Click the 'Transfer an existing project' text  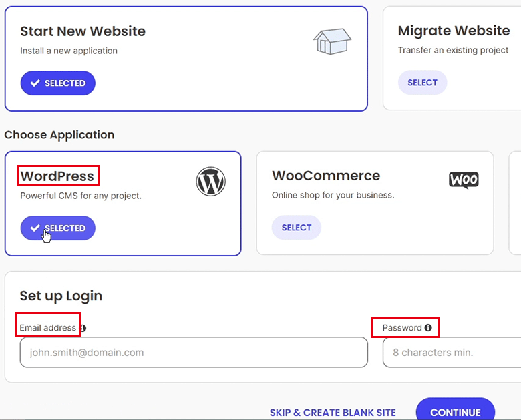tap(454, 50)
